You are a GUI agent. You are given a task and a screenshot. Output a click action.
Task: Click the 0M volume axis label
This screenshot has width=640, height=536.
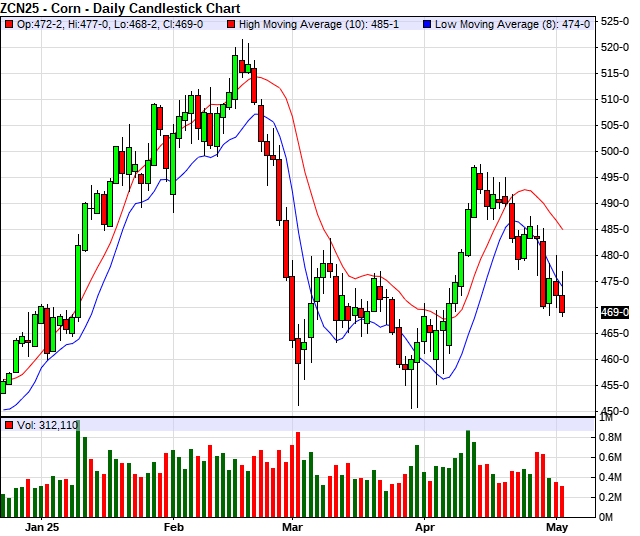(608, 517)
